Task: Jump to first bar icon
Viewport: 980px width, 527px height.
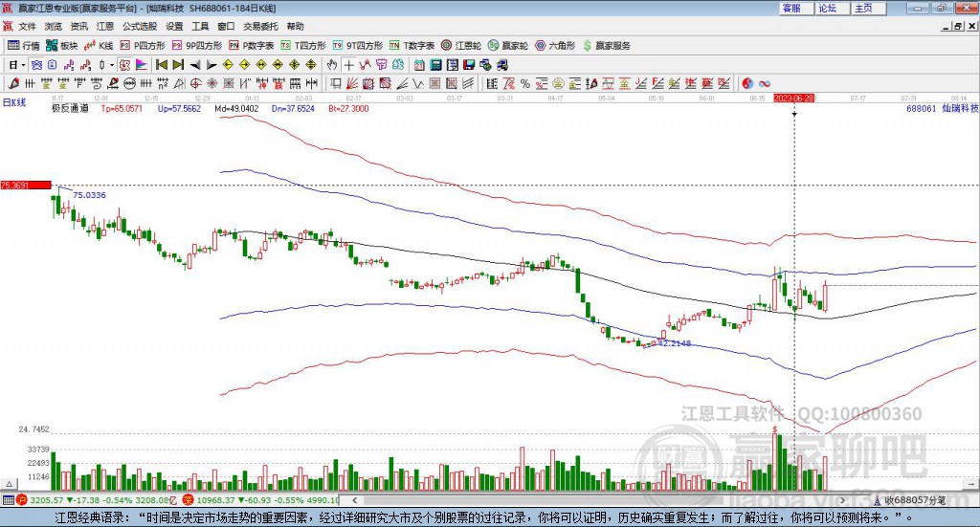Action: (161, 65)
